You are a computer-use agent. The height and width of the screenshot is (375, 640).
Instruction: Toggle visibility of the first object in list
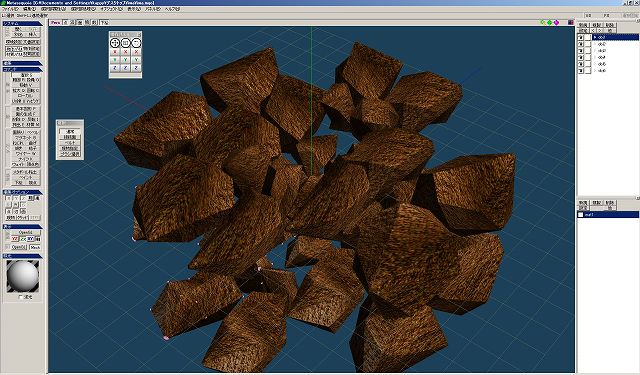tap(581, 37)
